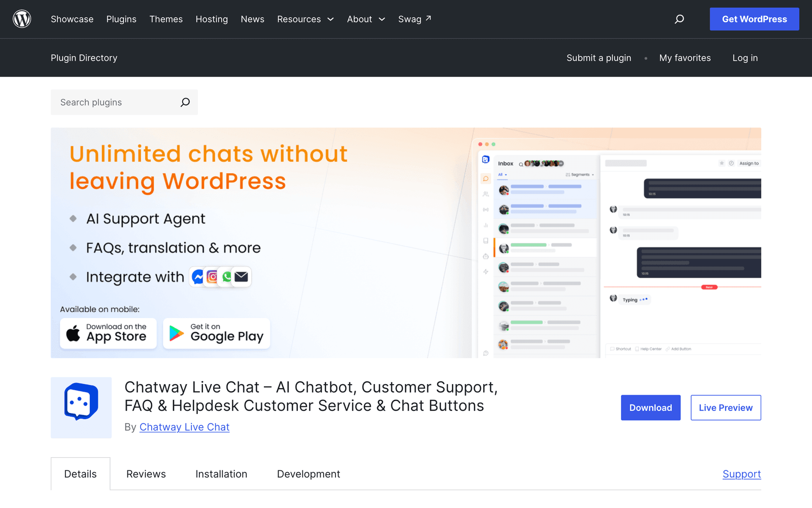The width and height of the screenshot is (812, 508).
Task: Click the Instagram icon in banner
Action: 212,277
